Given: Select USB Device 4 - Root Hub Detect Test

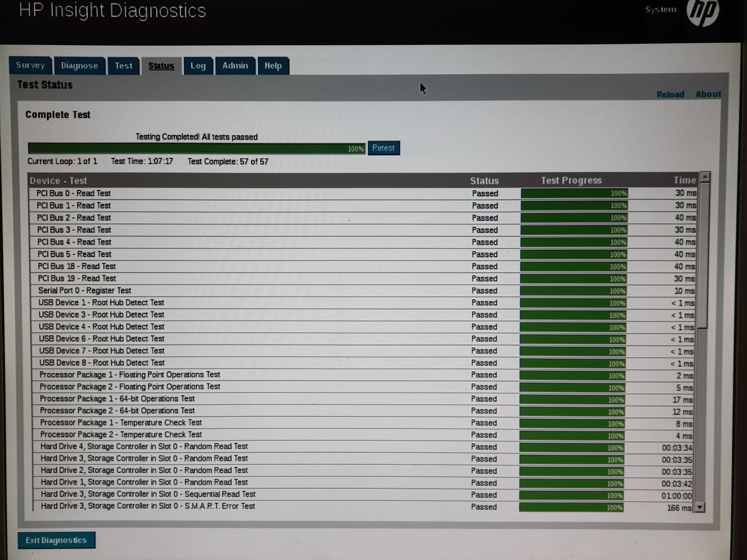Looking at the screenshot, I should (363, 327).
